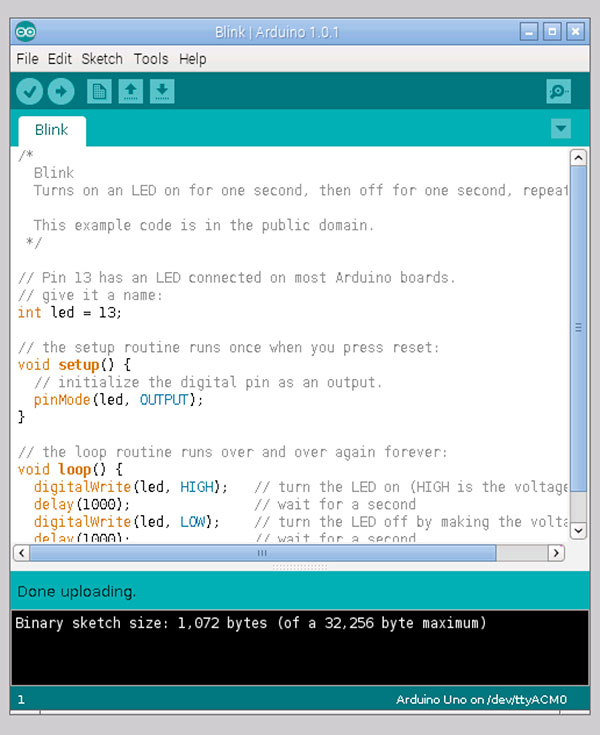Click the 'Blink | Arduino 1.0.1' window title
600x735 pixels.
tap(277, 32)
